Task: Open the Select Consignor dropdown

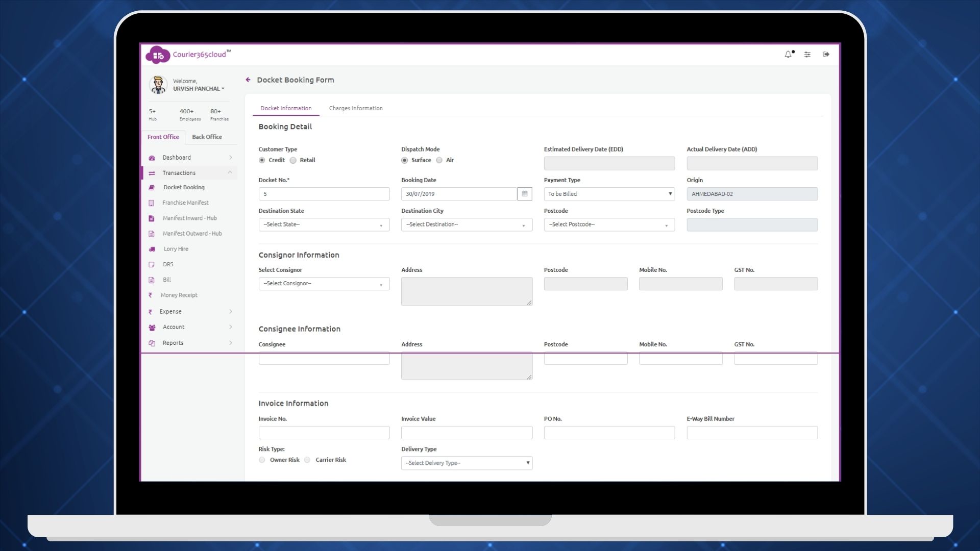Action: pyautogui.click(x=324, y=284)
